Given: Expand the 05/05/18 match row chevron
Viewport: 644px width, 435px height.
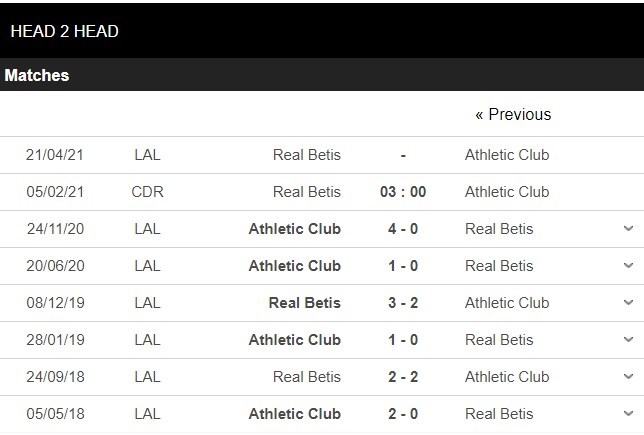Looking at the screenshot, I should tap(628, 414).
